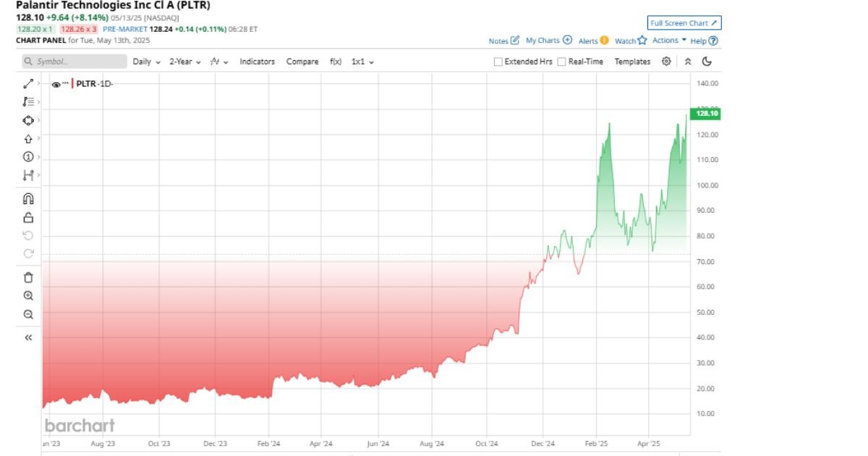
Task: Click the Symbol search field
Action: coord(72,62)
